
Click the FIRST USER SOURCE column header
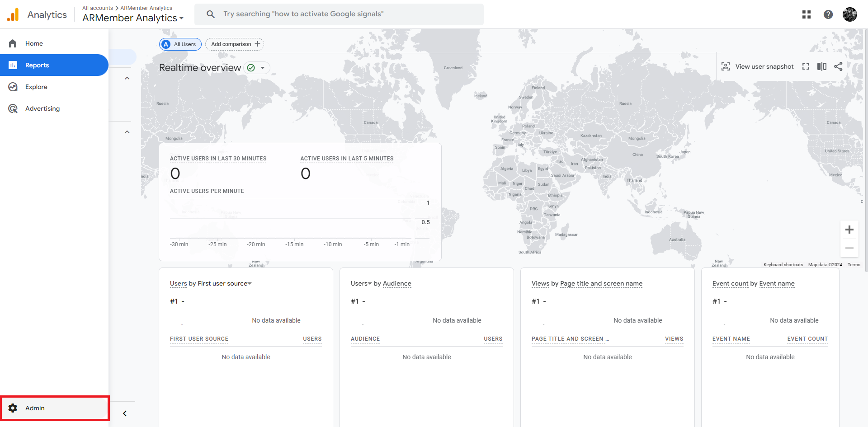point(199,339)
